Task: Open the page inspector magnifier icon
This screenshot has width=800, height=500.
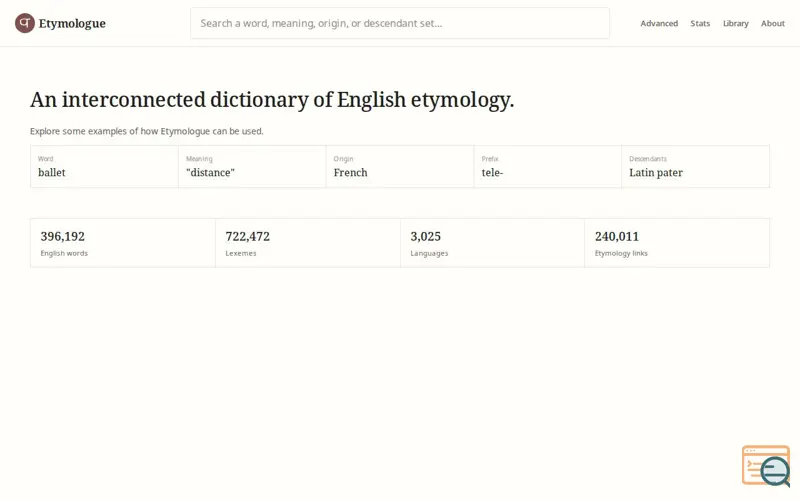Action: (766, 466)
